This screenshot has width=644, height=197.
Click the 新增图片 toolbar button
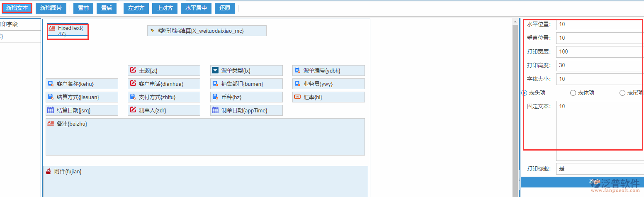point(51,8)
